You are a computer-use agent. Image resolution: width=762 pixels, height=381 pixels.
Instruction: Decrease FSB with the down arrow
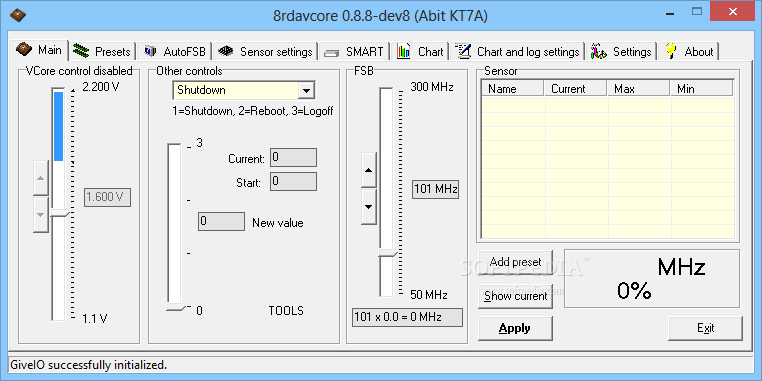click(368, 207)
